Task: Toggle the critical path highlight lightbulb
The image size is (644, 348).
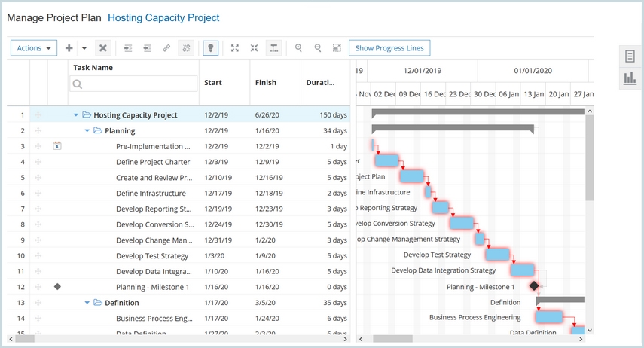Action: tap(212, 48)
